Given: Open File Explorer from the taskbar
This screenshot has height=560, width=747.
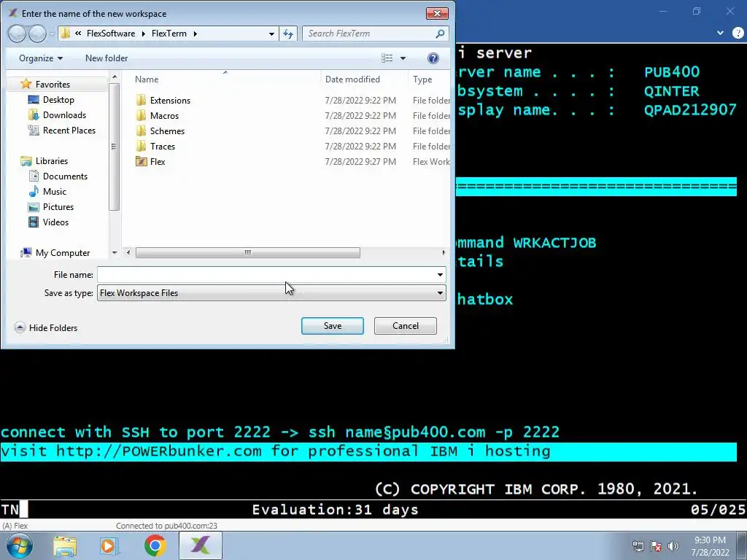Looking at the screenshot, I should point(65,545).
